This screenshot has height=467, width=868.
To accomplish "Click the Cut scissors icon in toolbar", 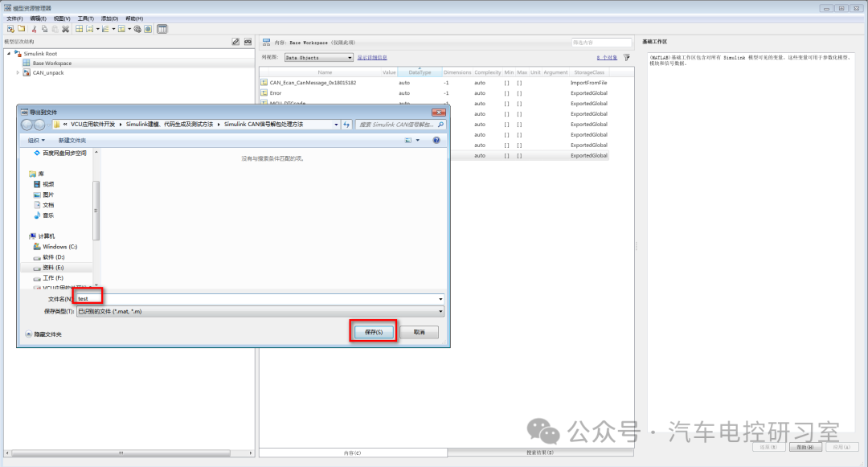I will pos(35,29).
